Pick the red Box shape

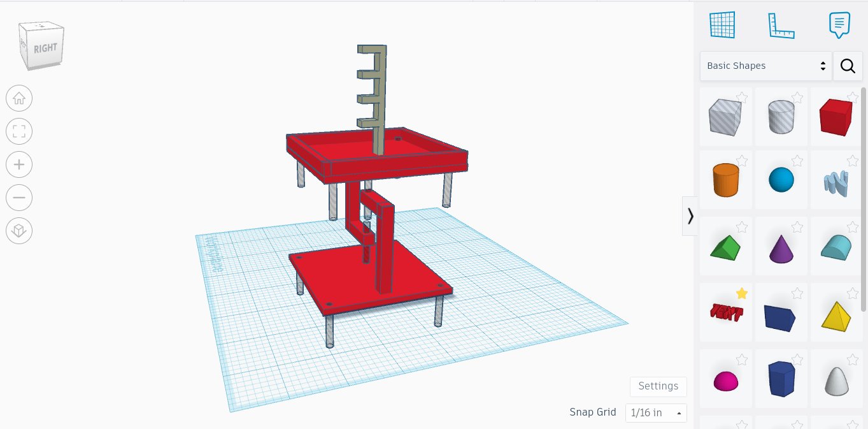(836, 117)
